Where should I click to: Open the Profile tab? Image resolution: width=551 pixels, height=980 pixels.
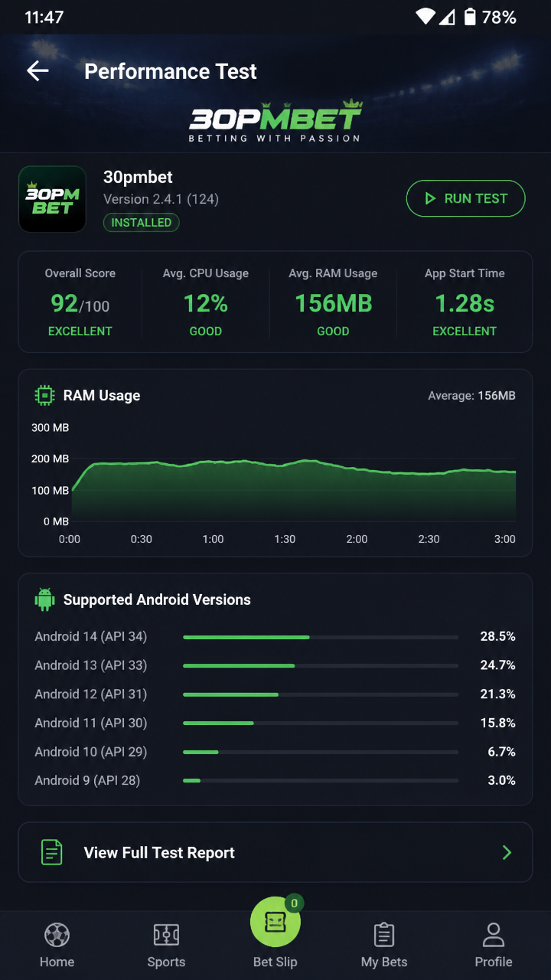494,946
